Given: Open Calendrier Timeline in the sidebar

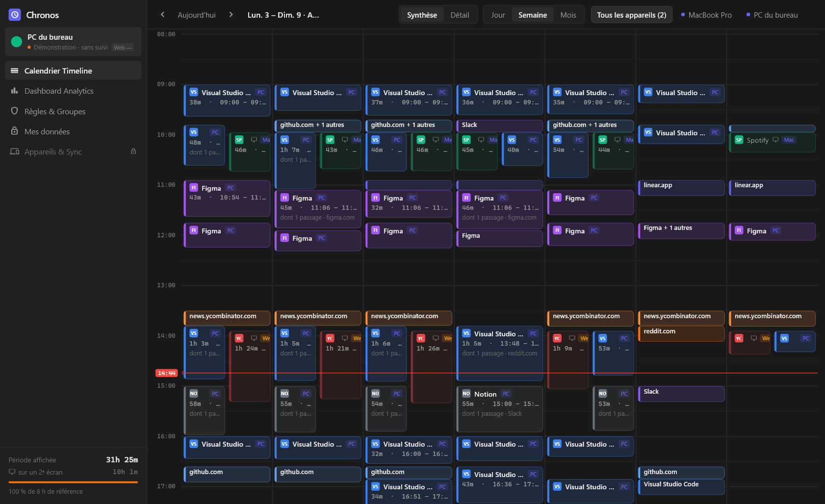Looking at the screenshot, I should coord(73,71).
